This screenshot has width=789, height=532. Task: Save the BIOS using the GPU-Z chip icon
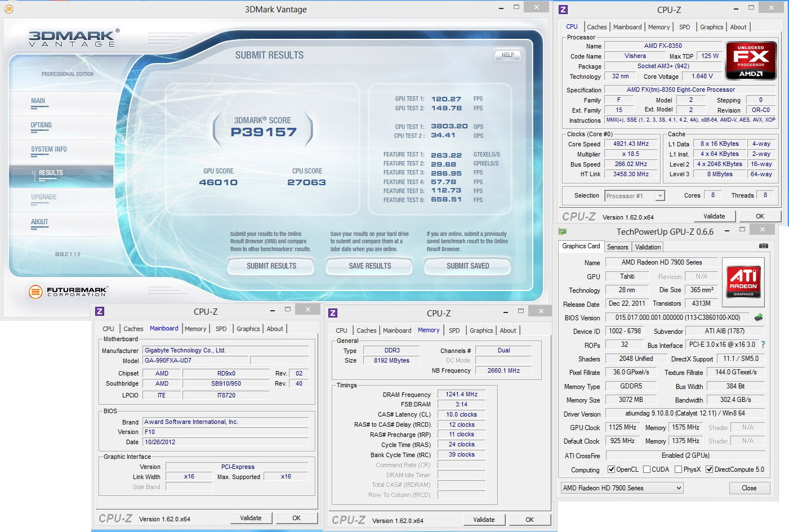tap(759, 318)
